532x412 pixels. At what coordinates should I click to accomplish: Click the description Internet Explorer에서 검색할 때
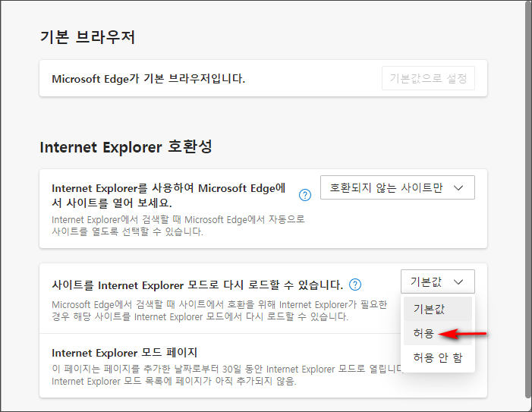point(178,225)
